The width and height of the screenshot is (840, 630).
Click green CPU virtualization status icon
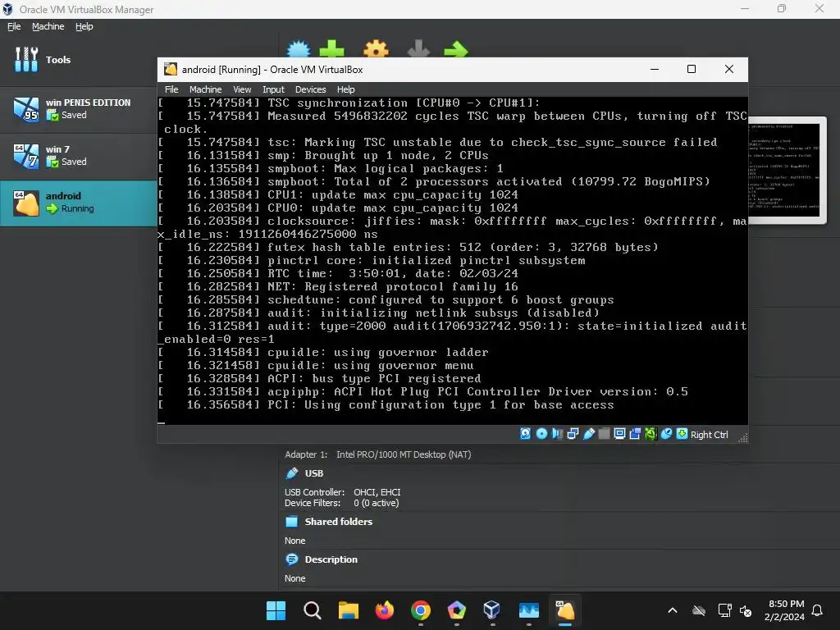pyautogui.click(x=651, y=434)
